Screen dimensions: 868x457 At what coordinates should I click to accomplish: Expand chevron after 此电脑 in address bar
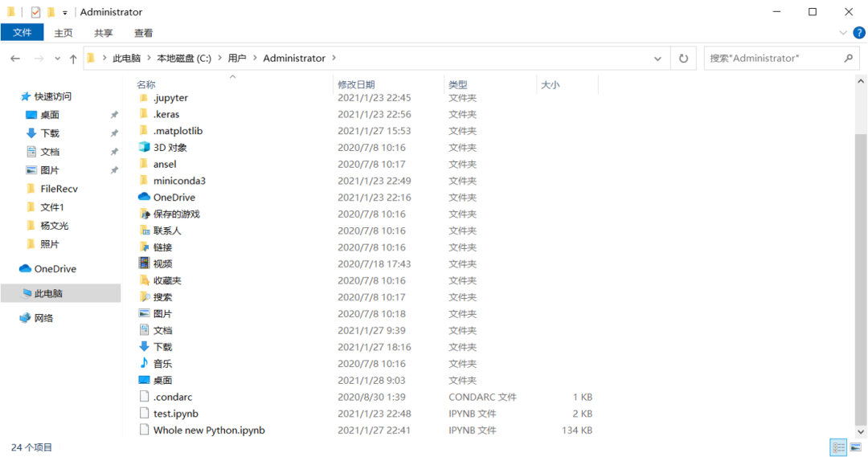[149, 58]
